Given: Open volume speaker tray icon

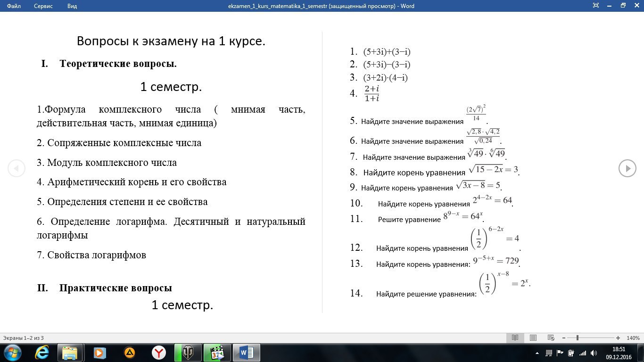Looking at the screenshot, I should 594,353.
